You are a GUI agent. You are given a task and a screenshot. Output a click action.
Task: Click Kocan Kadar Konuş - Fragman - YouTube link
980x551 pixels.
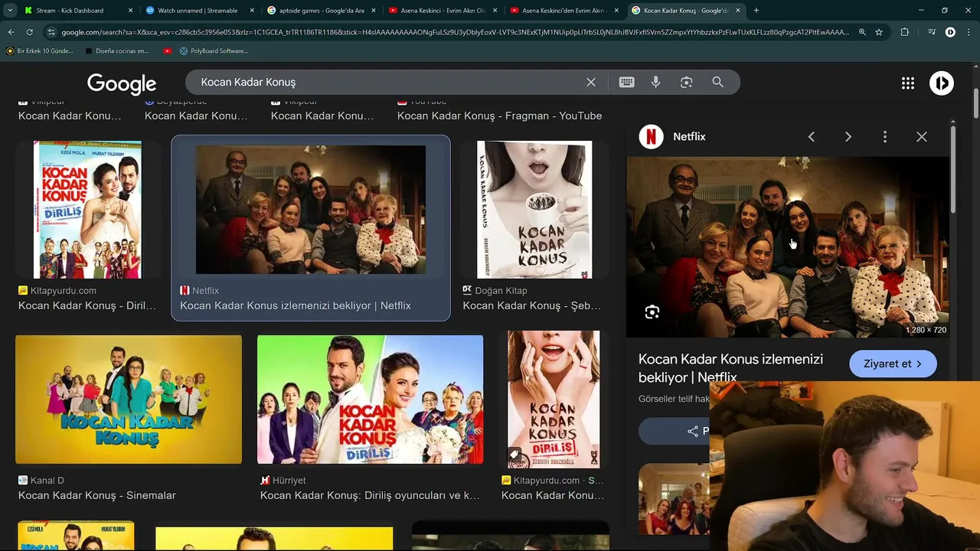(x=499, y=116)
